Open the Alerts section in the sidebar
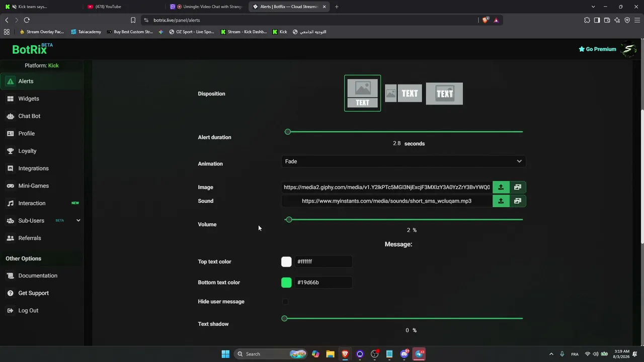This screenshot has width=644, height=362. [x=42, y=81]
